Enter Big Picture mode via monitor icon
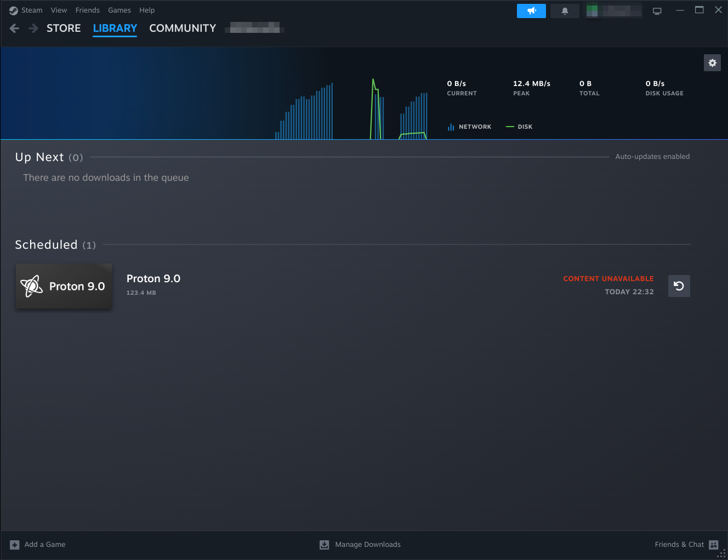This screenshot has width=728, height=560. pyautogui.click(x=657, y=11)
